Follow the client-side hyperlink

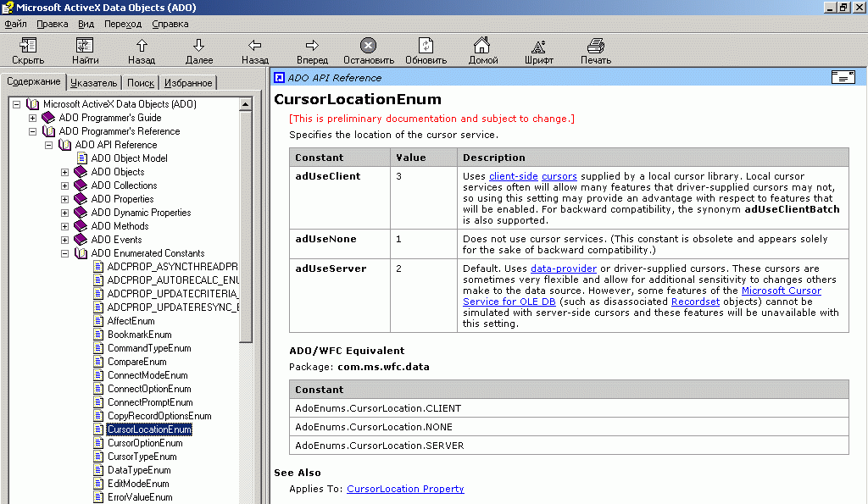(513, 176)
